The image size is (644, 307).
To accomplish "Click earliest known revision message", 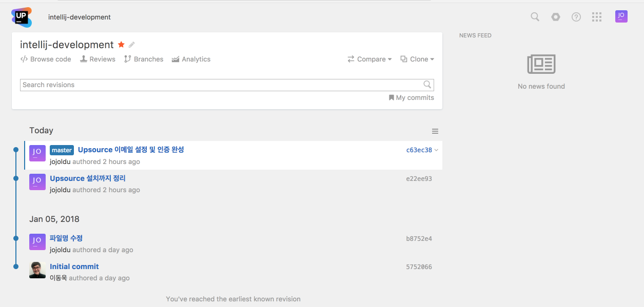I will 233,299.
